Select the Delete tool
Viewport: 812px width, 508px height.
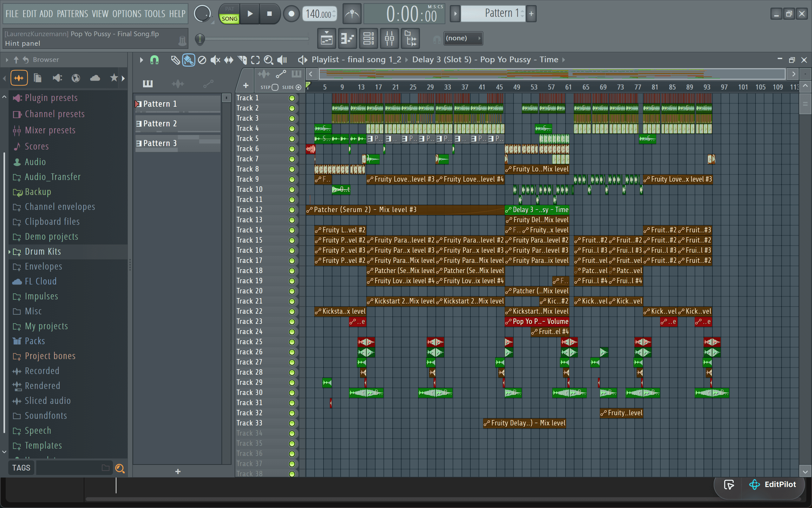(x=202, y=60)
